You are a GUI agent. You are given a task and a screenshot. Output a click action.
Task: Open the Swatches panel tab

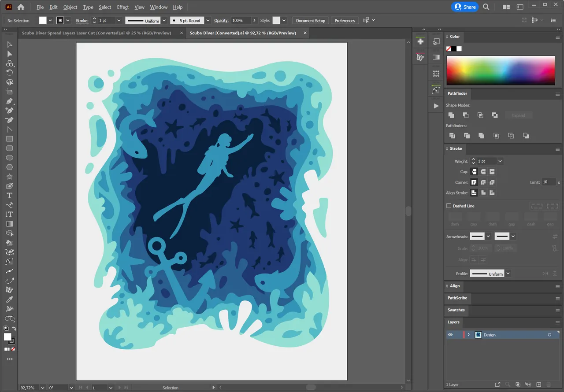pyautogui.click(x=456, y=310)
